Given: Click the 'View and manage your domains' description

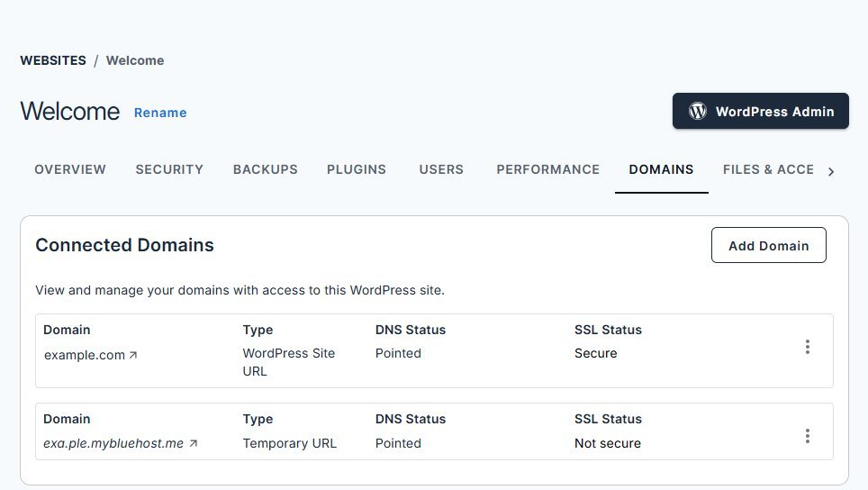Looking at the screenshot, I should tap(240, 290).
